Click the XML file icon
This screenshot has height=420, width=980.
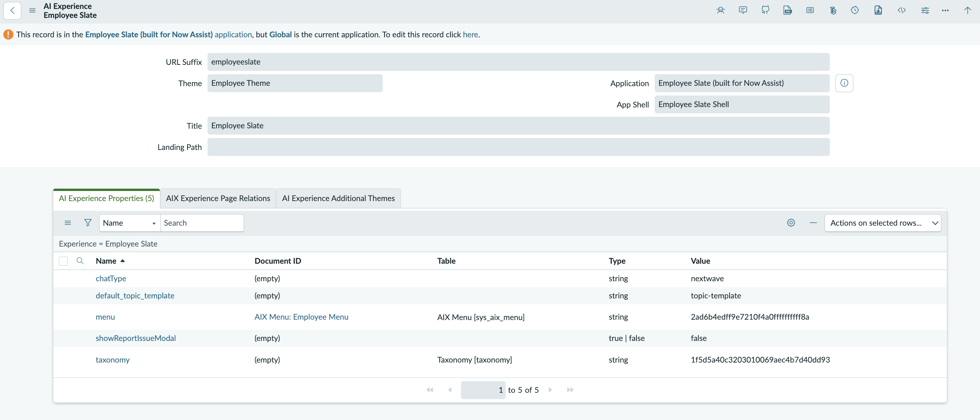(787, 10)
